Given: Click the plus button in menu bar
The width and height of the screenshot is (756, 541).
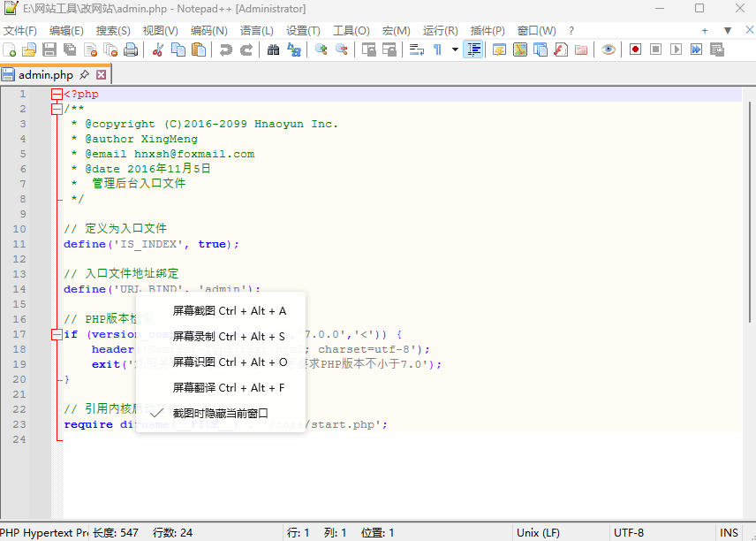Looking at the screenshot, I should (705, 30).
